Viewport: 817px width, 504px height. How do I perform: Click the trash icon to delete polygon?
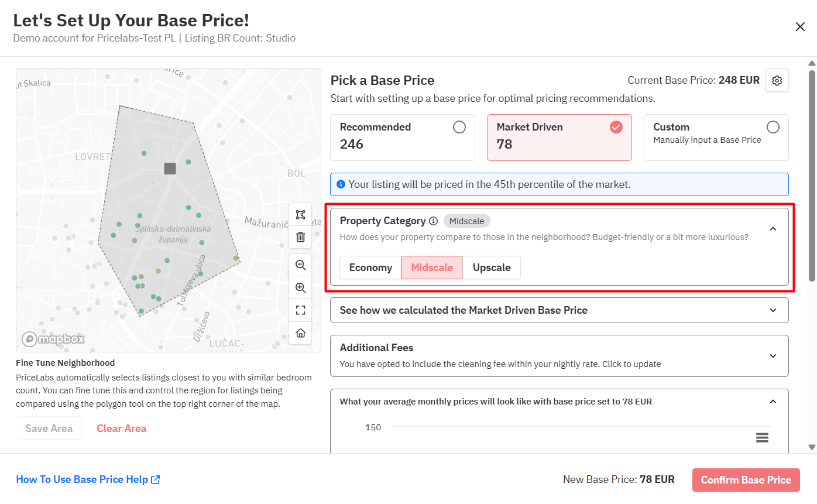[300, 237]
